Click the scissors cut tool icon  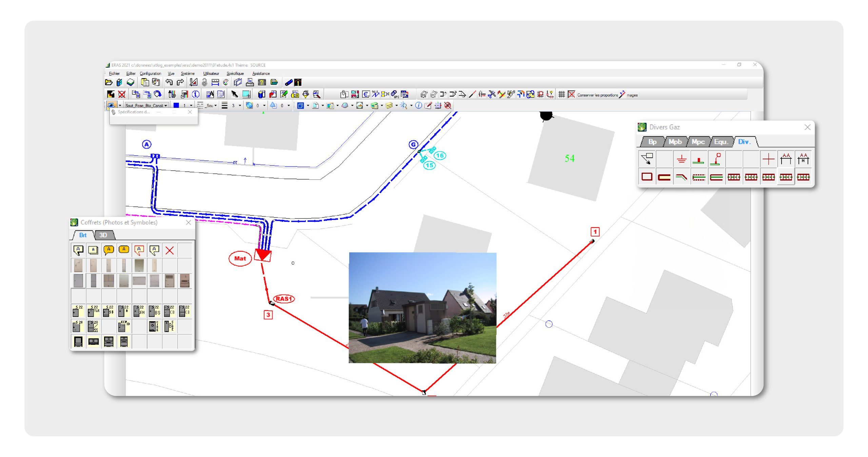(492, 94)
